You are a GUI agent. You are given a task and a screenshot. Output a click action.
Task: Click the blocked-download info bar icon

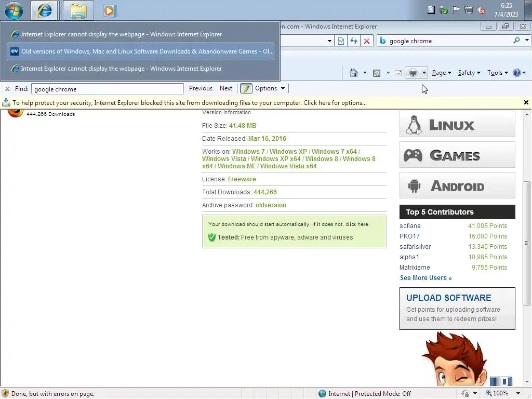point(6,102)
